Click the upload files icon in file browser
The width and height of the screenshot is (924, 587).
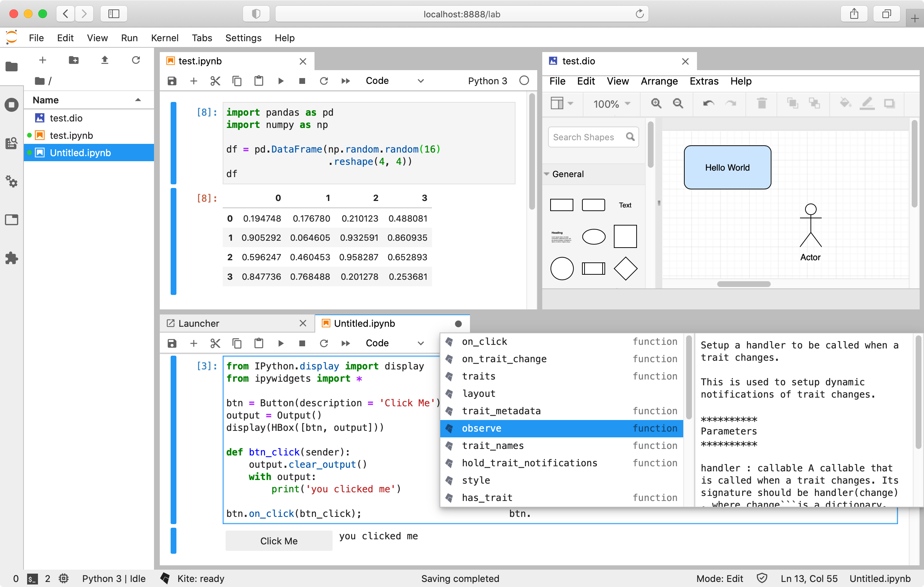104,60
